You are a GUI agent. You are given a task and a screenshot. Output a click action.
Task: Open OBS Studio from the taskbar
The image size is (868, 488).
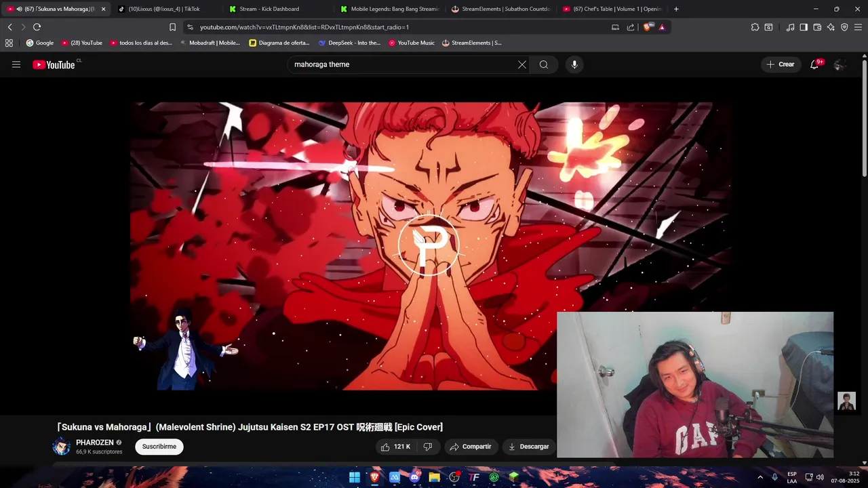coord(454,477)
